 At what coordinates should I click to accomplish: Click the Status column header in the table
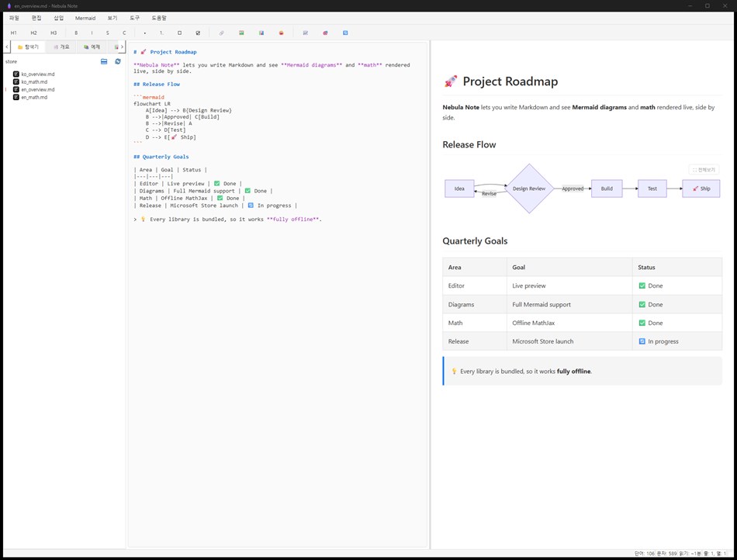[677, 268]
